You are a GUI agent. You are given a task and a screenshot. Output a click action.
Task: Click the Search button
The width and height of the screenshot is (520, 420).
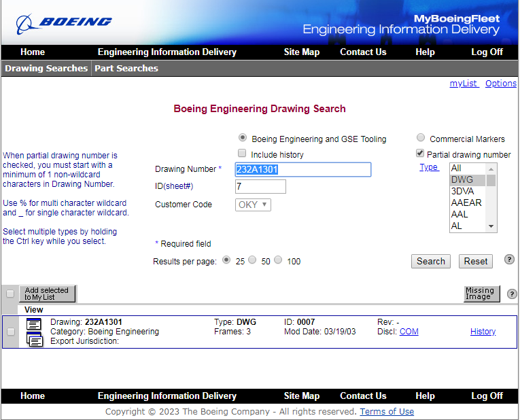(431, 261)
